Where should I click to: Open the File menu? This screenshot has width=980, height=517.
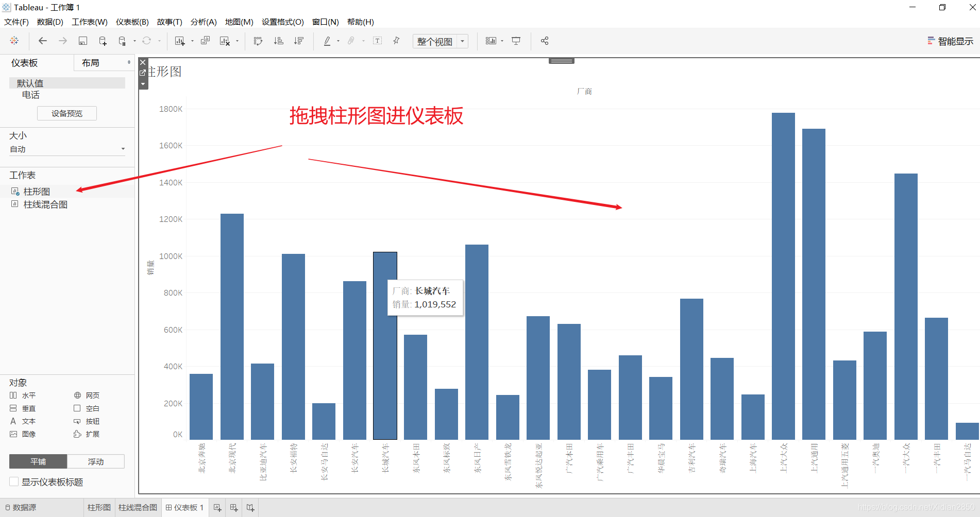(x=16, y=22)
